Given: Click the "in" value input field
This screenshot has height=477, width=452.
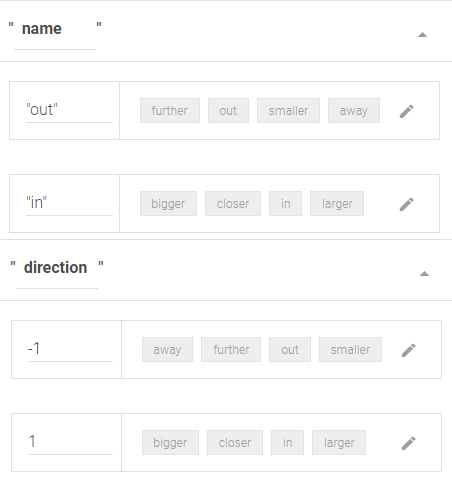Looking at the screenshot, I should point(69,204).
